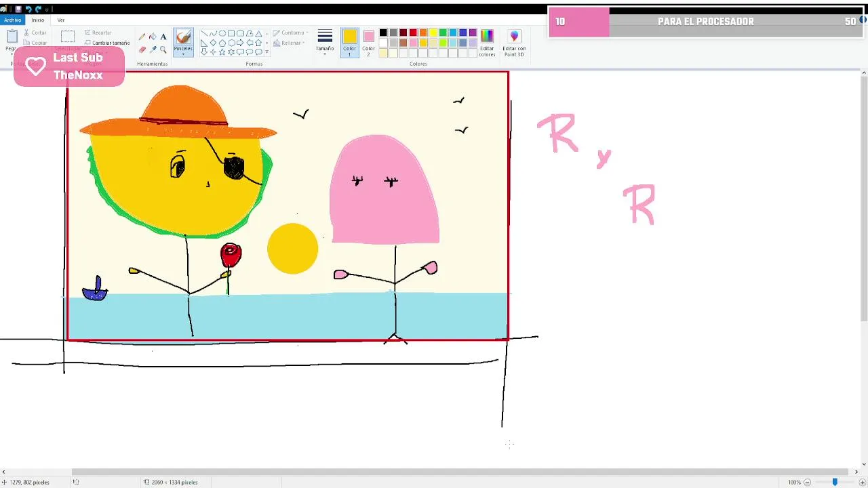Viewport: 868px width, 488px height.
Task: Click horizontal scrollbar right arrow
Action: click(x=856, y=472)
